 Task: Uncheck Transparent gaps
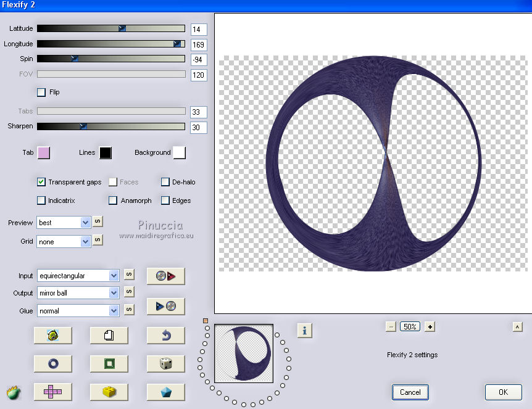(41, 182)
